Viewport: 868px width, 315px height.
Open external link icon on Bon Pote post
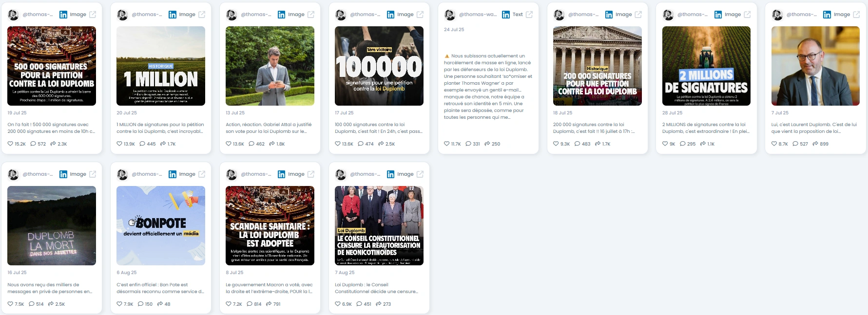click(x=202, y=174)
